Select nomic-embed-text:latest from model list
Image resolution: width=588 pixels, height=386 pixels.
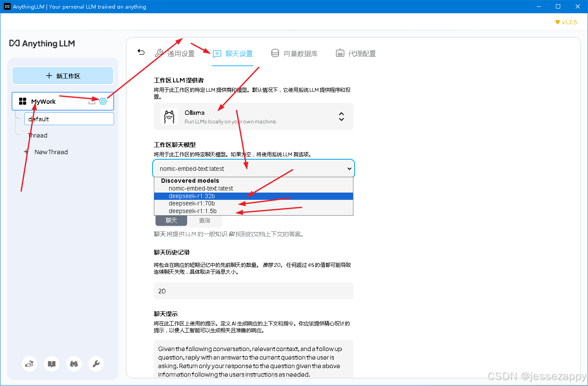point(253,188)
